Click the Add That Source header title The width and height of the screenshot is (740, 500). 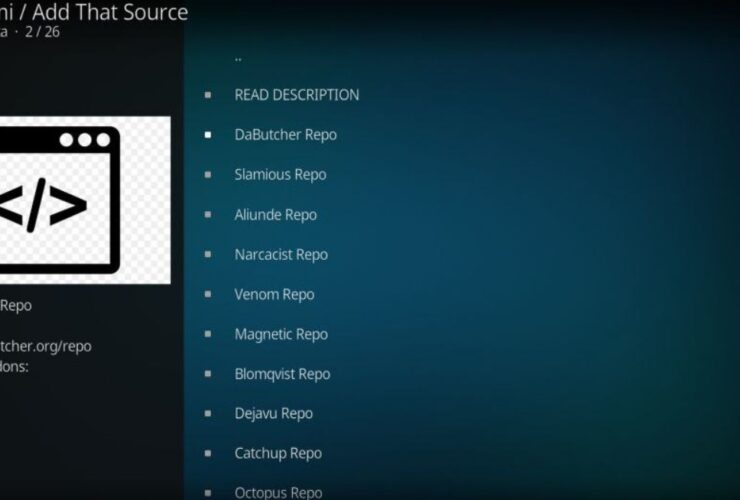(x=110, y=12)
